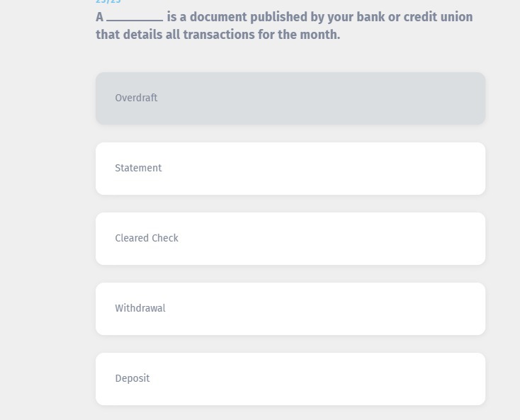The width and height of the screenshot is (520, 420).
Task: Click the word 'document' in the question
Action: 218,17
